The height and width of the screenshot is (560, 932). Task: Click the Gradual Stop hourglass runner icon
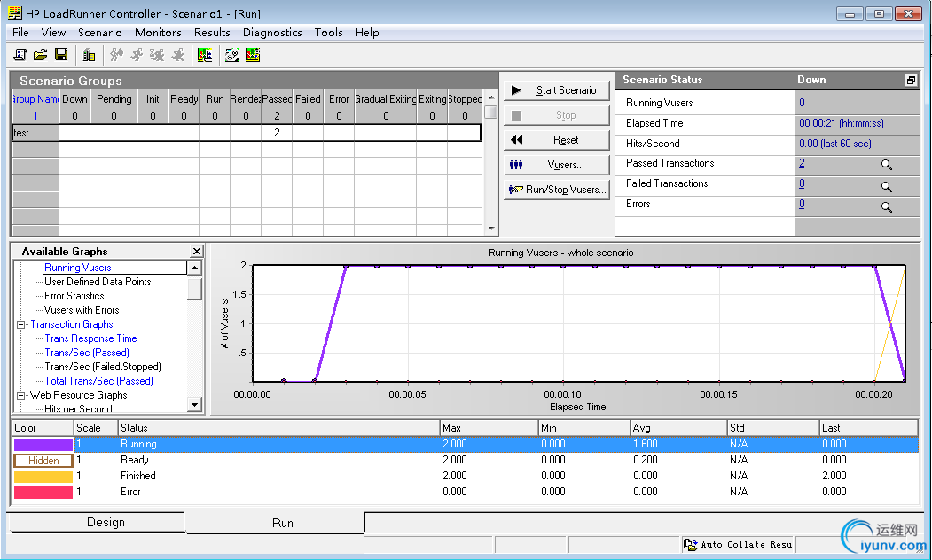157,55
